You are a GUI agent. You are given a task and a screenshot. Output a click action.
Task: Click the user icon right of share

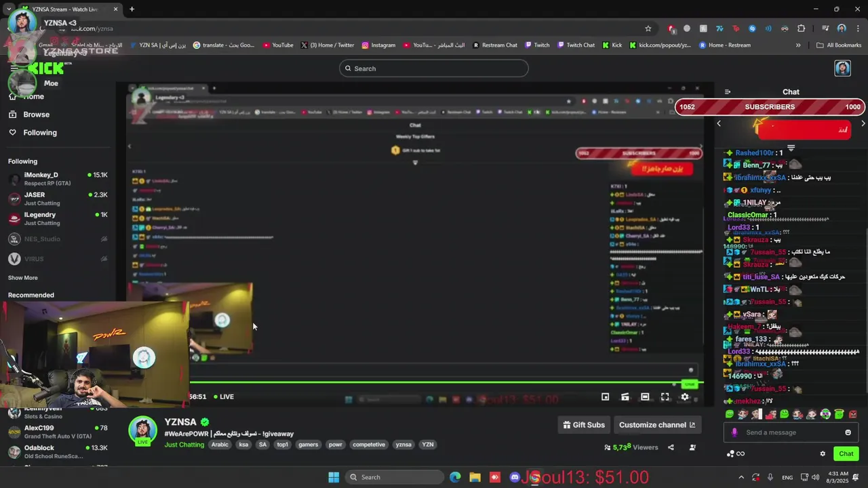[x=692, y=447]
